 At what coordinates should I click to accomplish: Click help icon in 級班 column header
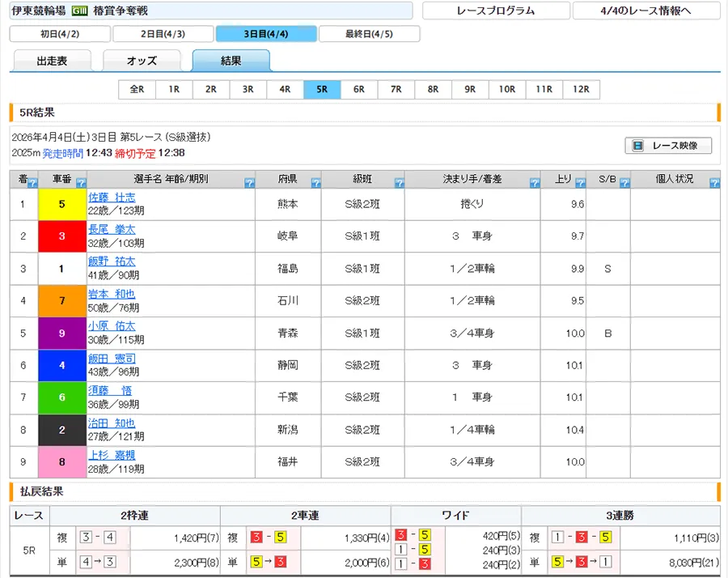(x=398, y=184)
